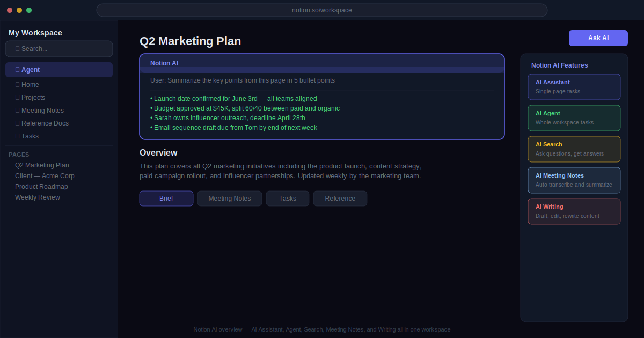The width and height of the screenshot is (644, 338).
Task: Open the Reference tab
Action: coord(340,199)
